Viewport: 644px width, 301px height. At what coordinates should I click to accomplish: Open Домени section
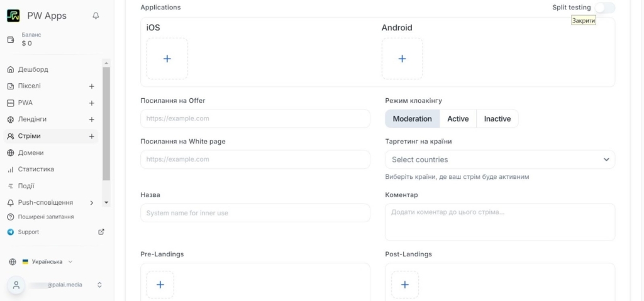tap(31, 152)
